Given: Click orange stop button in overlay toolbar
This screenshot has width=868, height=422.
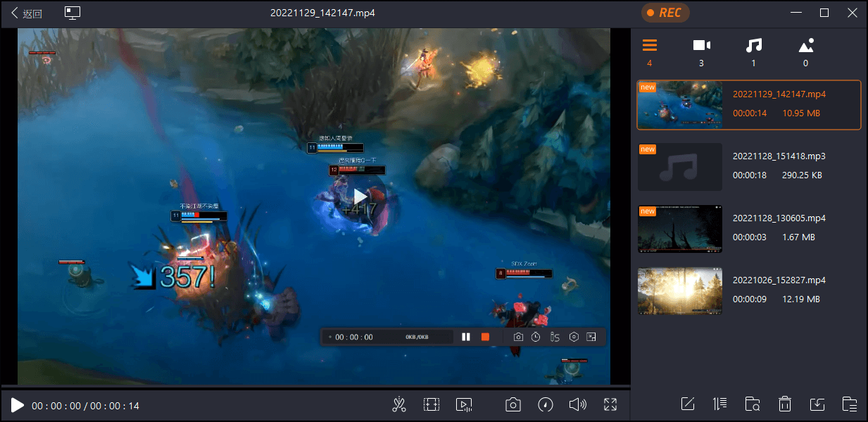Looking at the screenshot, I should coord(485,337).
